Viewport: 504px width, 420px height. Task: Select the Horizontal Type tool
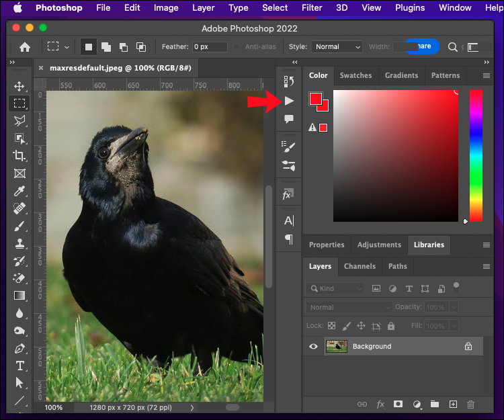(x=19, y=366)
